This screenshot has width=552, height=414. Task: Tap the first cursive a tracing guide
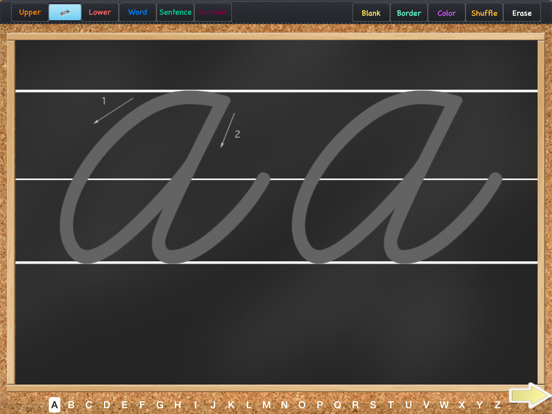(165, 177)
